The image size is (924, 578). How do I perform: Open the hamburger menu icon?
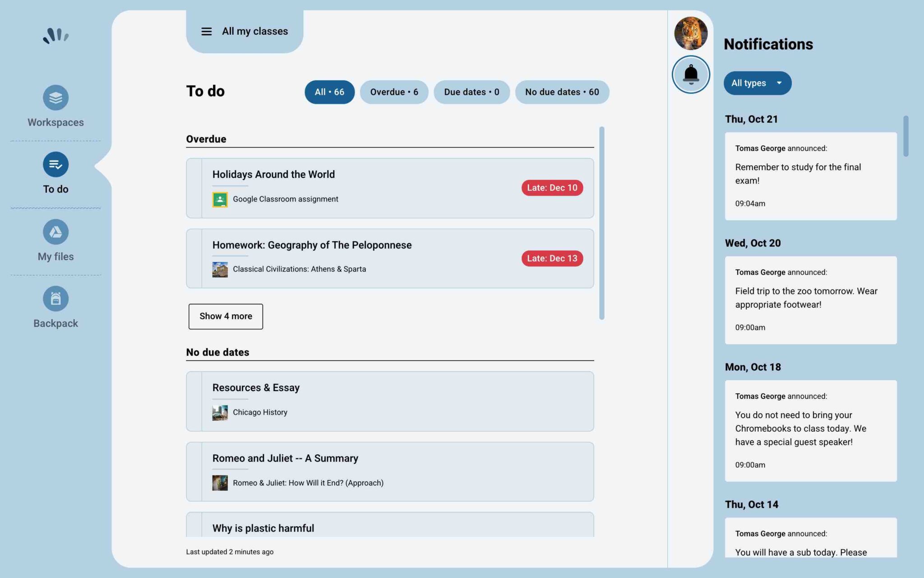(x=206, y=32)
